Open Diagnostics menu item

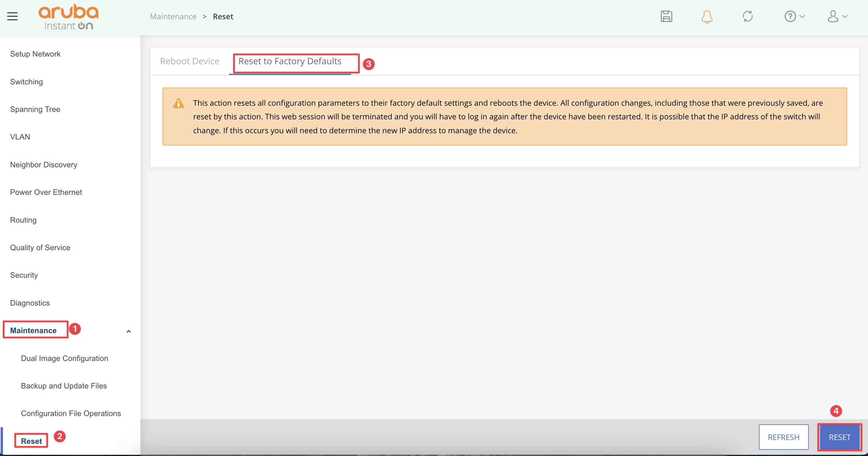click(30, 303)
